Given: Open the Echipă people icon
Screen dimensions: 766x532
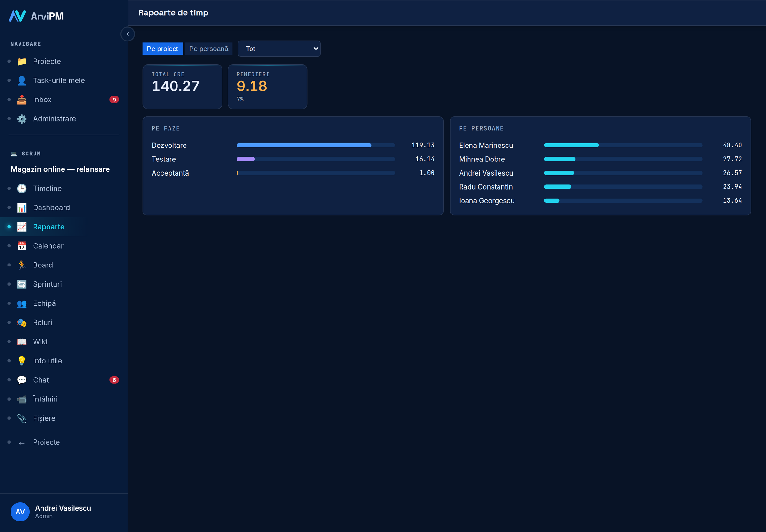Looking at the screenshot, I should [x=22, y=303].
